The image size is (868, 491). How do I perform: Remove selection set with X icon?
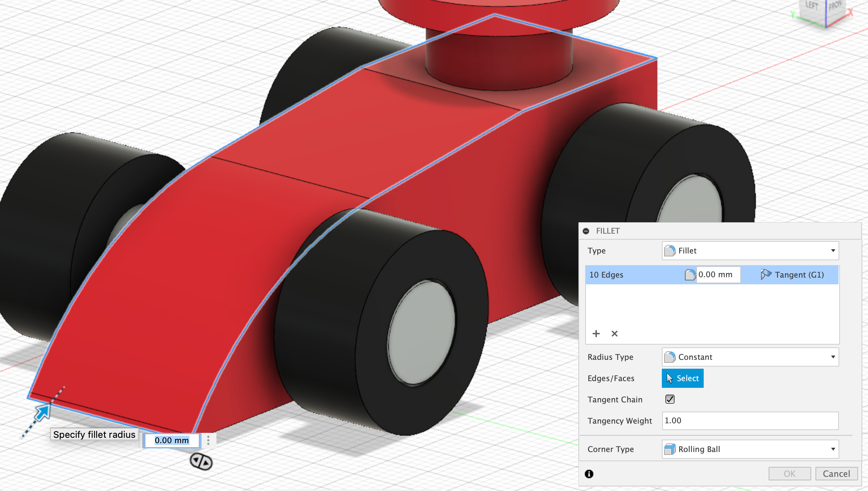(x=615, y=334)
